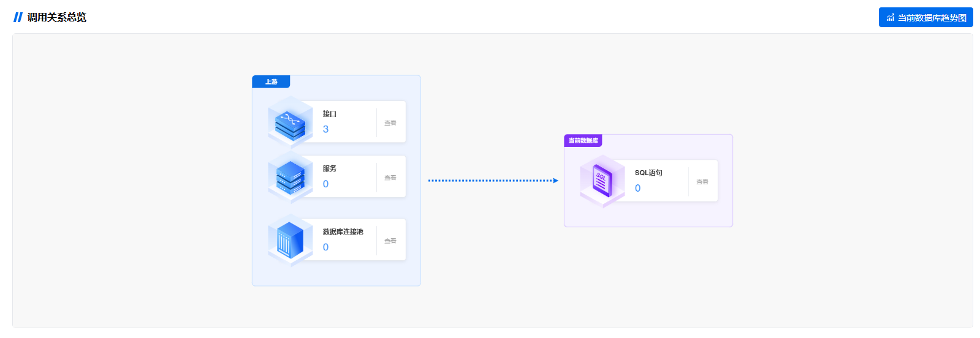
Task: Click the 数据库连接池 cabinet icon
Action: (290, 240)
